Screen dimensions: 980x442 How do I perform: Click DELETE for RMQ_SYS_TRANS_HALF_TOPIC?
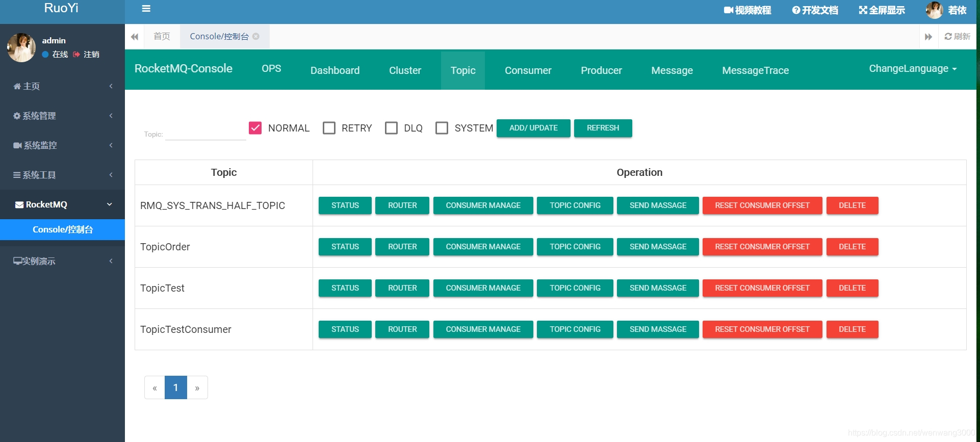(x=853, y=205)
